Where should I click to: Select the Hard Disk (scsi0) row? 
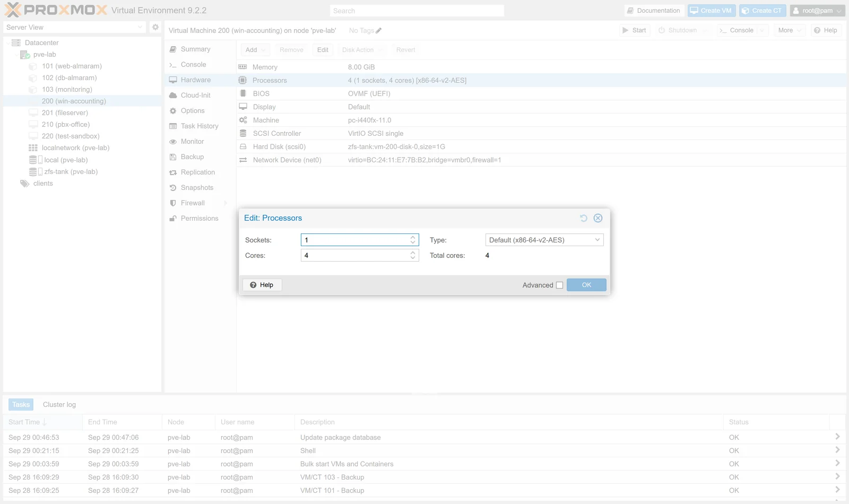coord(541,147)
